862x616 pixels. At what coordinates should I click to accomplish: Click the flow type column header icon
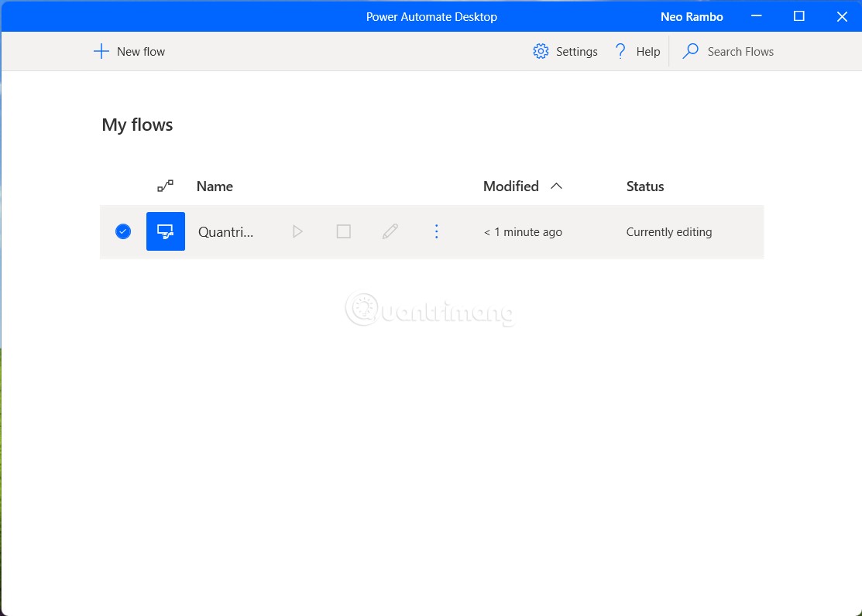(x=166, y=186)
